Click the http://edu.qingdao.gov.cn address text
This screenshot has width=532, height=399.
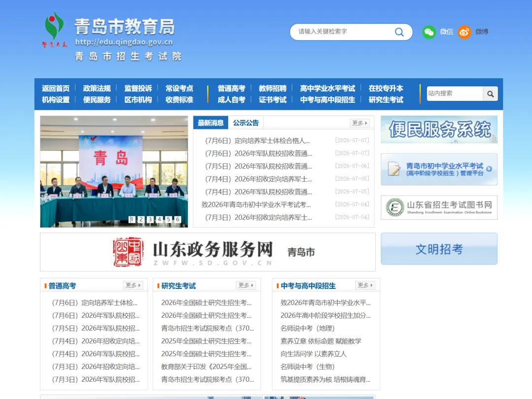[x=124, y=42]
